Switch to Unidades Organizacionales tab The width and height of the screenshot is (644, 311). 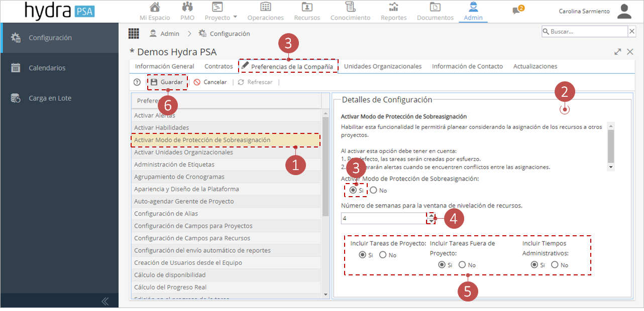tap(383, 66)
